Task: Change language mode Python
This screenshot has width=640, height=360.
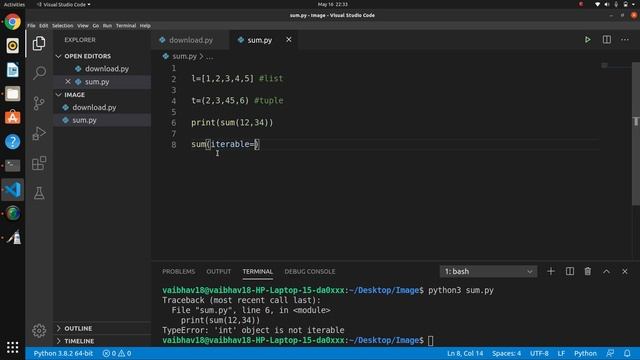Action: coord(585,353)
